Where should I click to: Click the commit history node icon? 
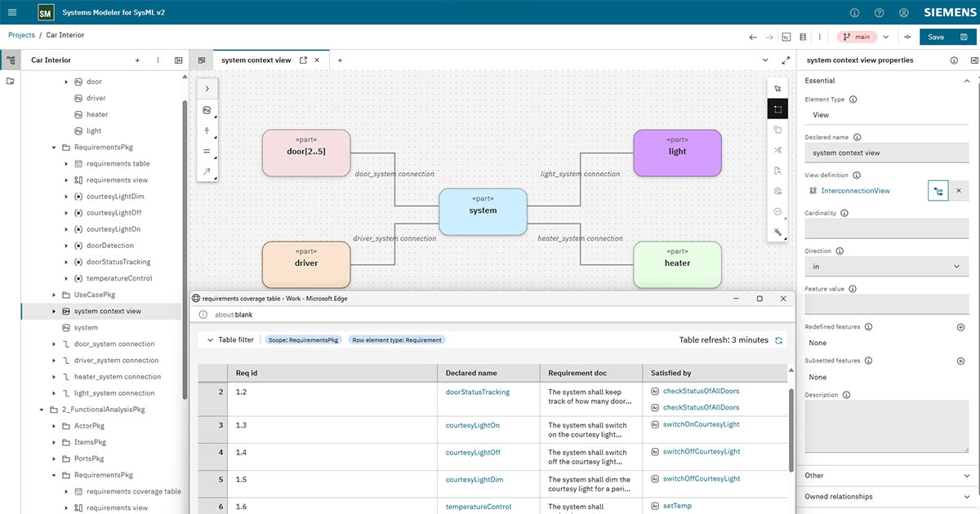point(907,37)
